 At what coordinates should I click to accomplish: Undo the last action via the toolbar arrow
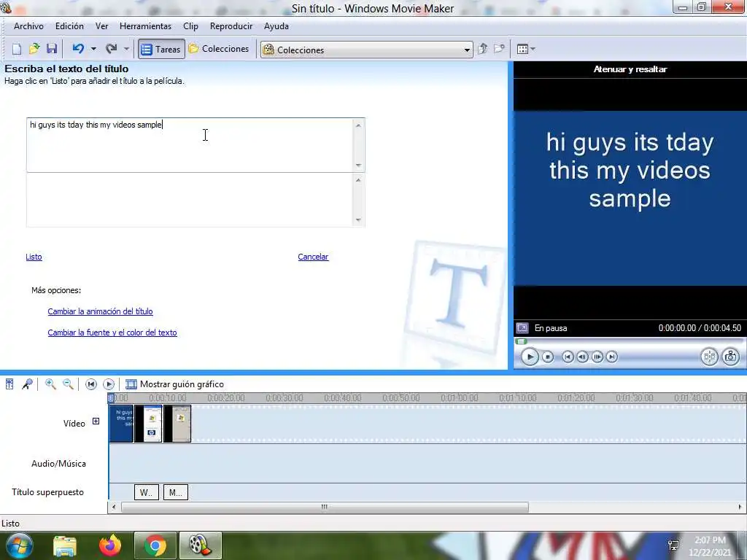(78, 49)
